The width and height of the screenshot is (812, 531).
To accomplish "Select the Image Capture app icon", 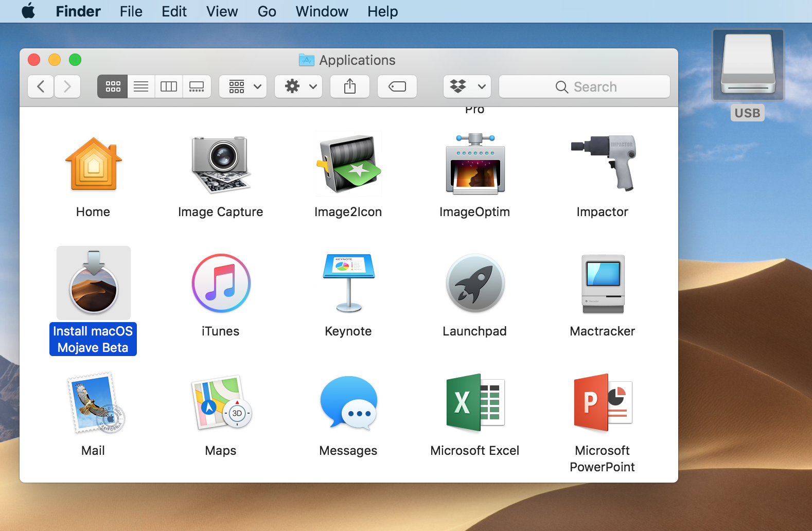I will point(221,164).
